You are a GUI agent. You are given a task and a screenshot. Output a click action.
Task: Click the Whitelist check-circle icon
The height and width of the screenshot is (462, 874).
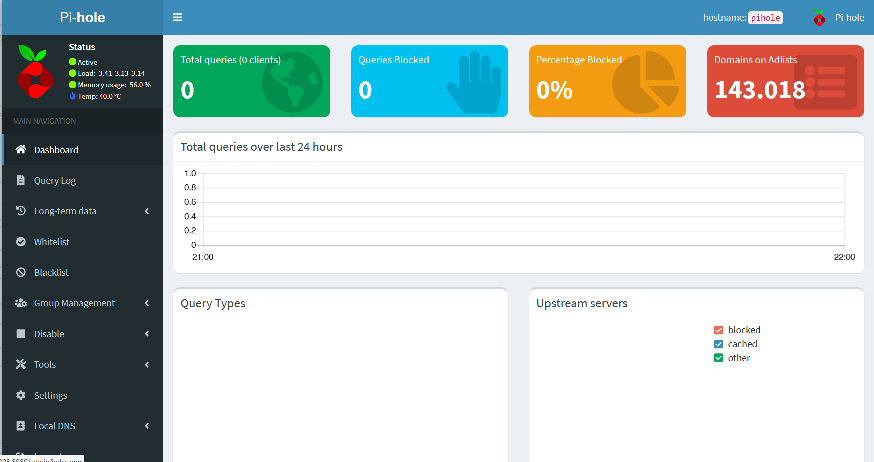click(x=21, y=241)
